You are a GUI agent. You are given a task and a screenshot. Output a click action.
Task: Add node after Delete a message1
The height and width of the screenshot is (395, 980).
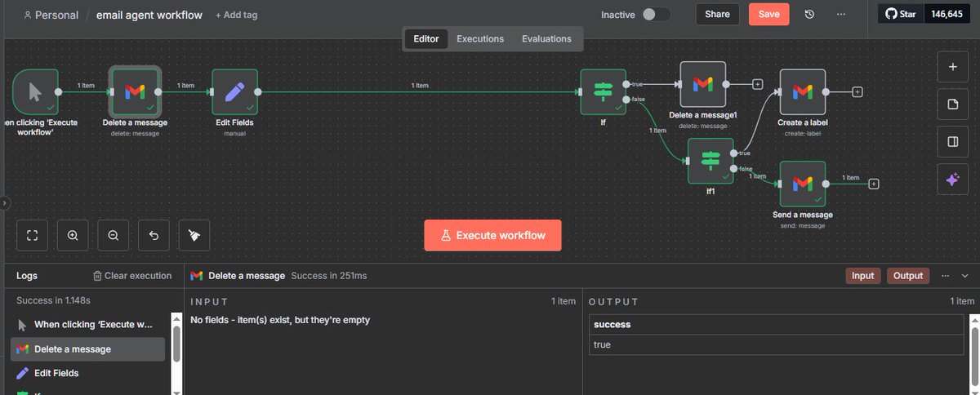point(757,84)
